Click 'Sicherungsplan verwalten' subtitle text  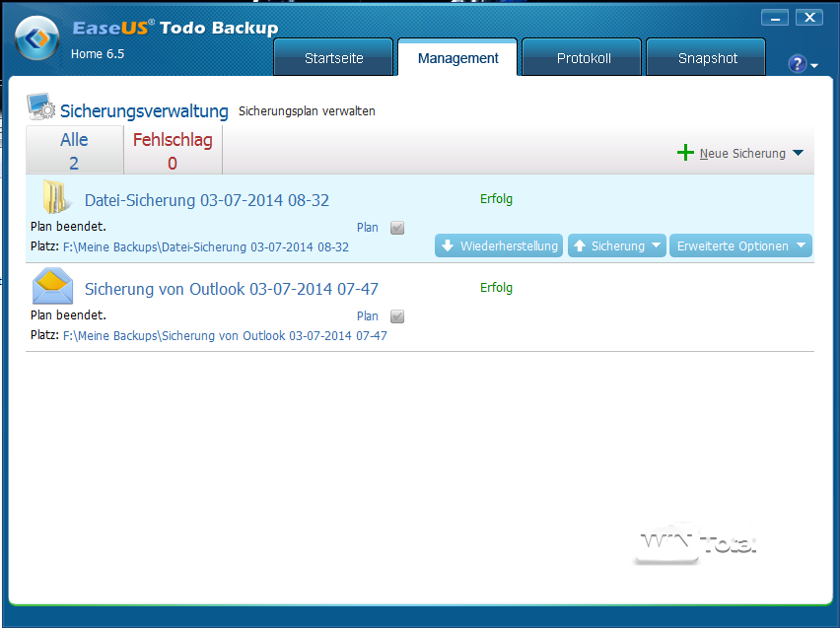pyautogui.click(x=307, y=111)
